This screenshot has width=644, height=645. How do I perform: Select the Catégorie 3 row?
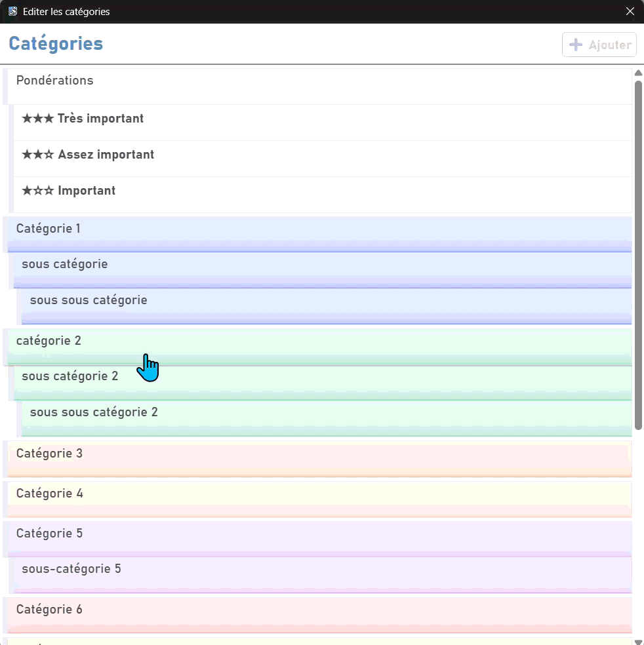320,459
